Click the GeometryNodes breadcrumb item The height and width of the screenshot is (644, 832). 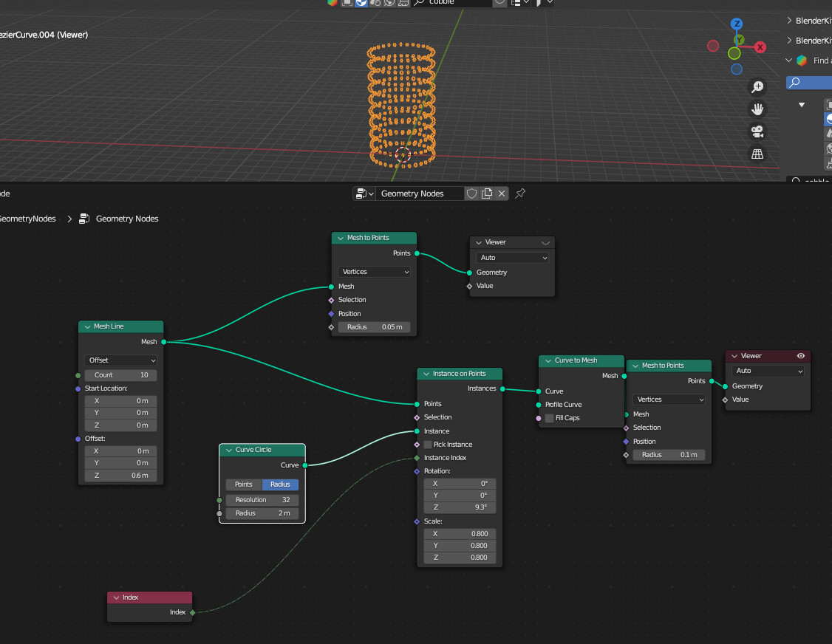coord(27,219)
